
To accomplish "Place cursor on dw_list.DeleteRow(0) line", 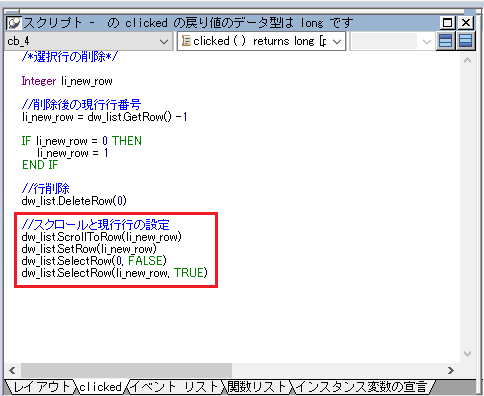I will point(74,201).
